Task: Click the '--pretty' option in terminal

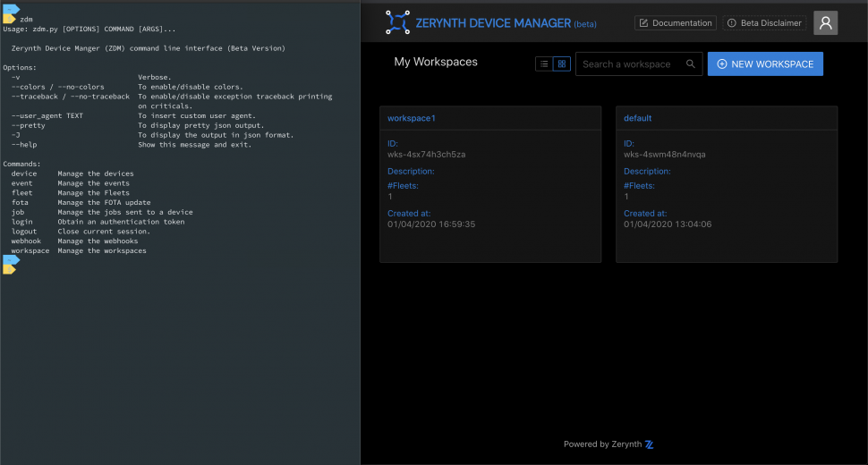Action: [x=29, y=125]
